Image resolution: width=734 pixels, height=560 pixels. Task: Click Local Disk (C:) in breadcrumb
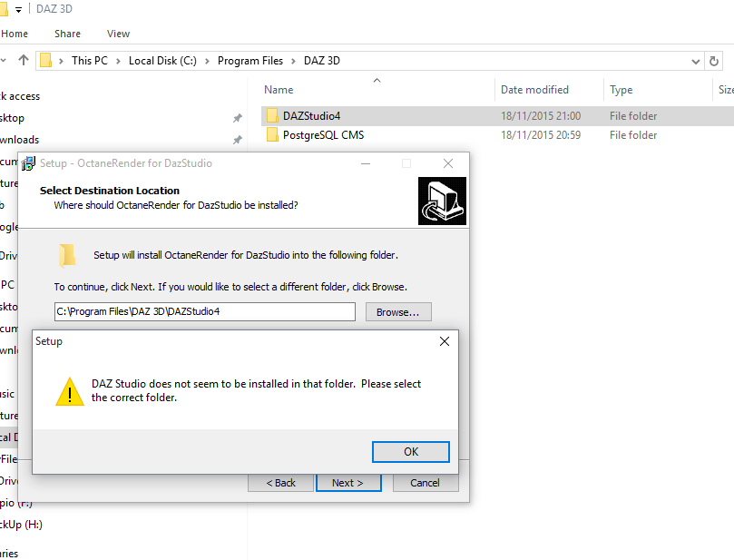[x=162, y=61]
